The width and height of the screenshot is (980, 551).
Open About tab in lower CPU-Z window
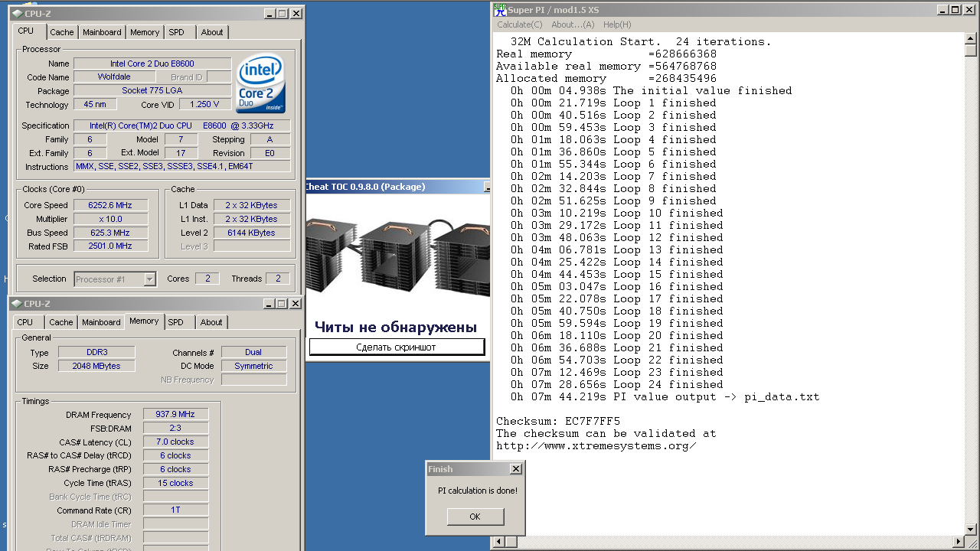coord(211,322)
